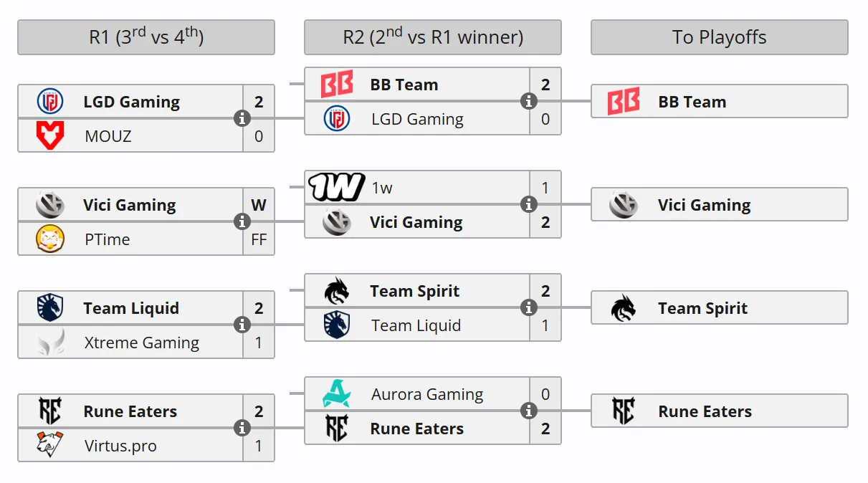Click the Xtreme Gaming logo

[50, 343]
